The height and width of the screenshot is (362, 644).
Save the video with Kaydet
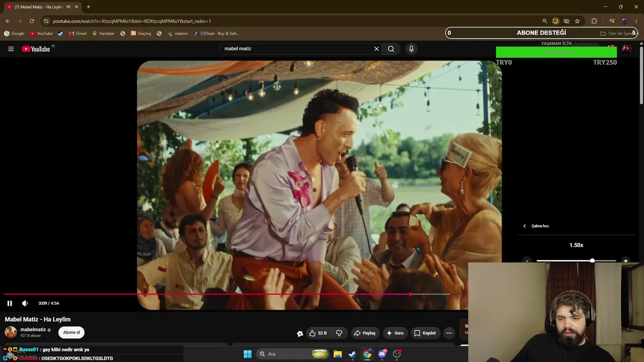coord(425,333)
